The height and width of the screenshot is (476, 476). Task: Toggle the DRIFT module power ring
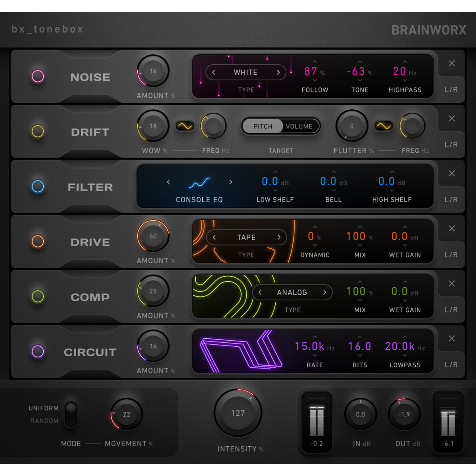pyautogui.click(x=38, y=131)
